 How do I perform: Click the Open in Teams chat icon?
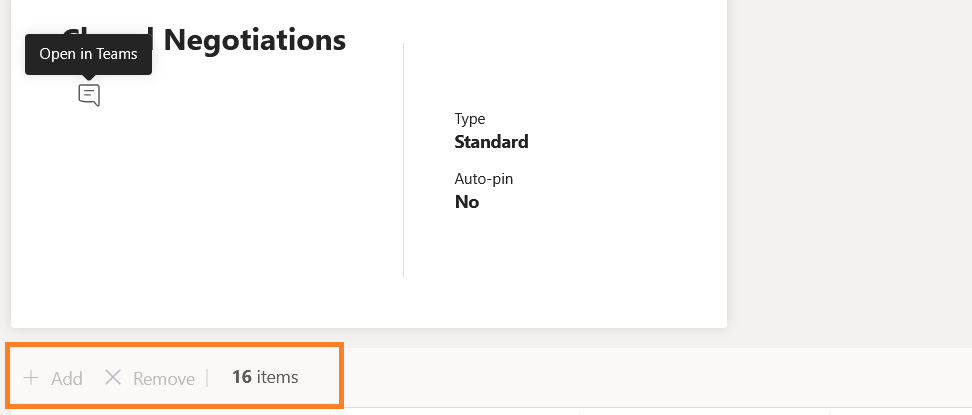coord(89,96)
